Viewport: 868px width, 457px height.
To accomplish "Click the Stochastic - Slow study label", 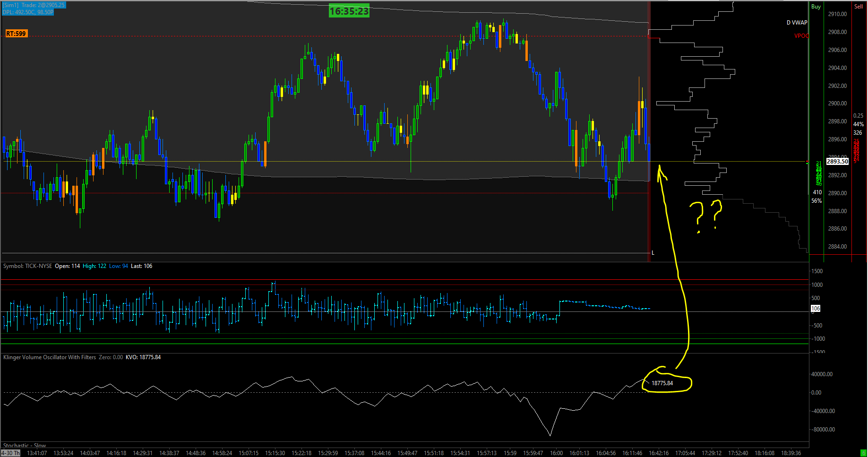I will [x=25, y=446].
